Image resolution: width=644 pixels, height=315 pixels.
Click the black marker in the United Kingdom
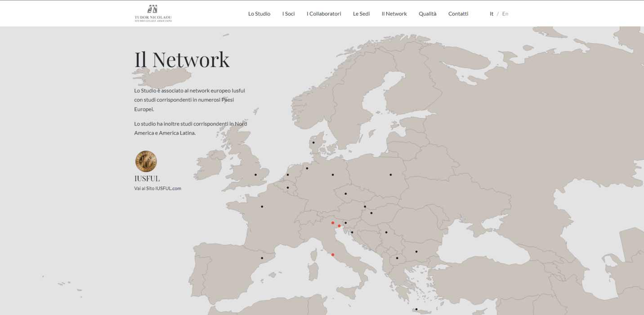point(255,175)
